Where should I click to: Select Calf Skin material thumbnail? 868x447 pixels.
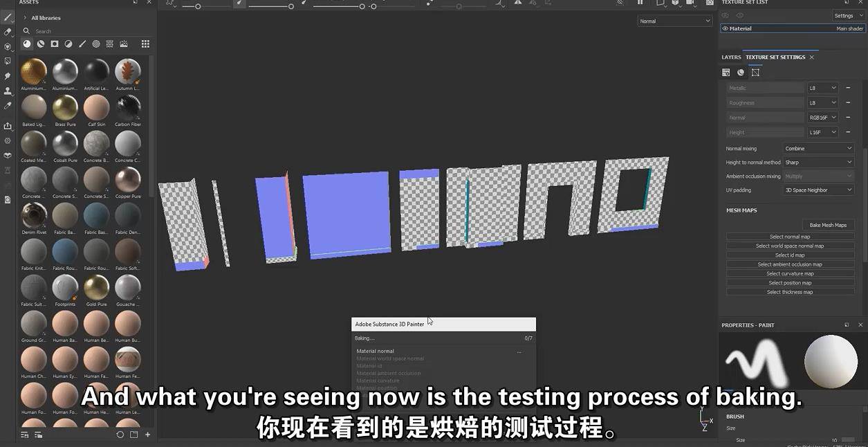(x=96, y=107)
